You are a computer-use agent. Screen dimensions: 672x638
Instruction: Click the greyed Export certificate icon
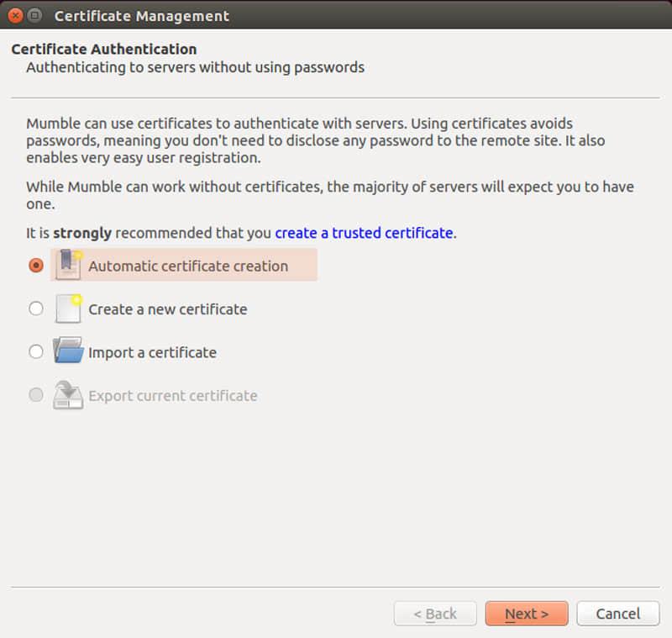pos(69,395)
